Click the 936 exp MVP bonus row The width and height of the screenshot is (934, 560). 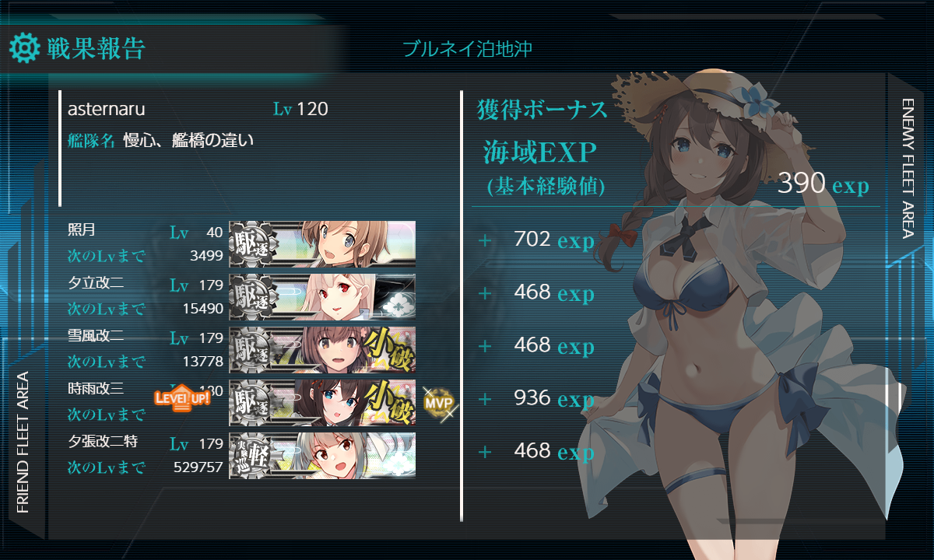536,399
